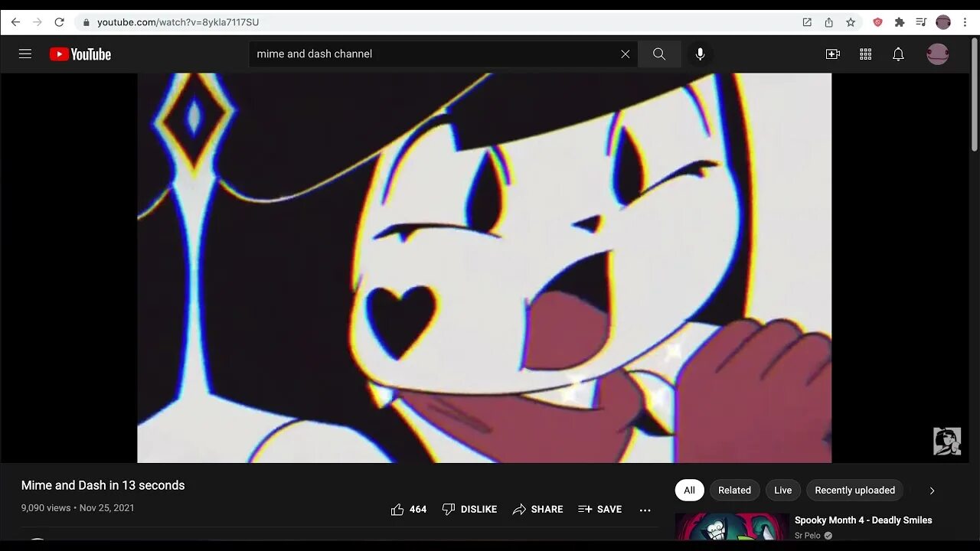
Task: Go to YouTube home via logo
Action: pyautogui.click(x=80, y=54)
